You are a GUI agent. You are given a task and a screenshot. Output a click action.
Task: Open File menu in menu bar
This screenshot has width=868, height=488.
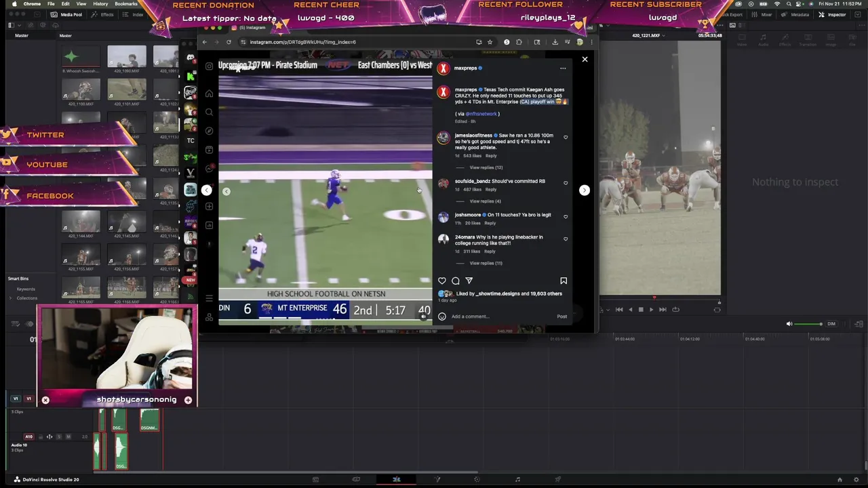point(52,4)
